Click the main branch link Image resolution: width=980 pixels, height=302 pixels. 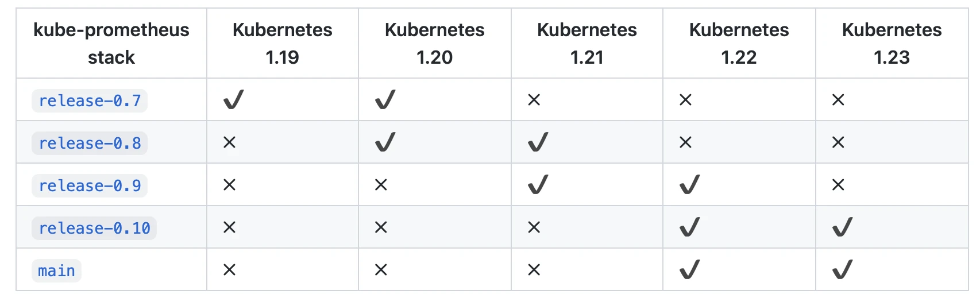point(56,270)
